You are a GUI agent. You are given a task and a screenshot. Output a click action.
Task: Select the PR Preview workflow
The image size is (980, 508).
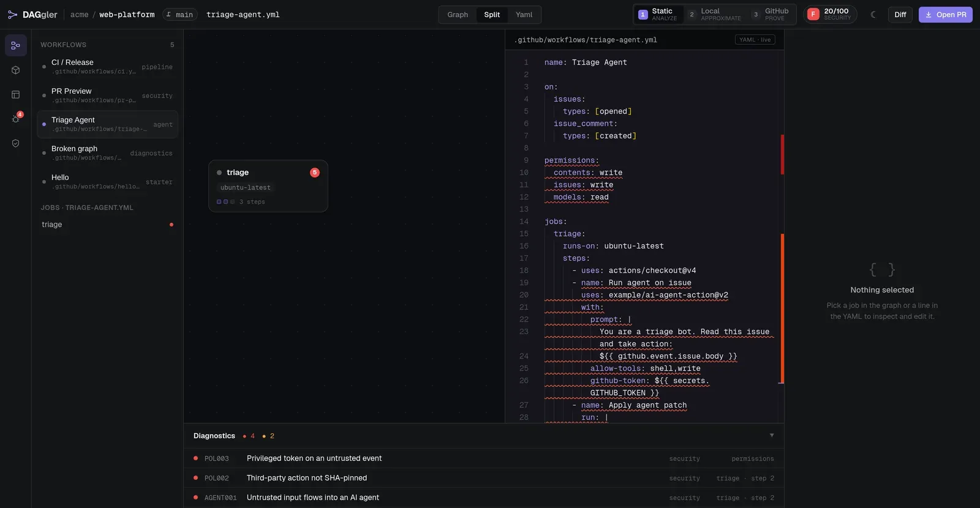(x=107, y=95)
